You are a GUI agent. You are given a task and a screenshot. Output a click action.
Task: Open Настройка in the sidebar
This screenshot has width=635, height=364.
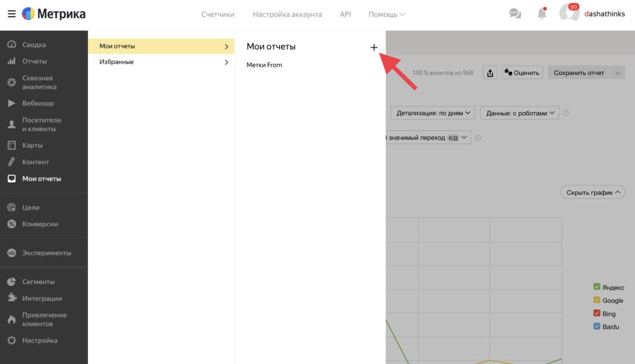tap(40, 340)
